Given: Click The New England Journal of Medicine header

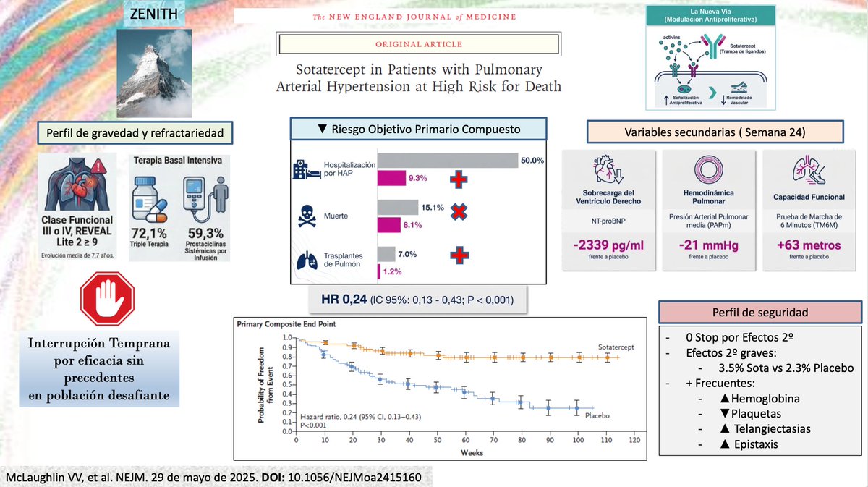Looking at the screenshot, I should 414,17.
